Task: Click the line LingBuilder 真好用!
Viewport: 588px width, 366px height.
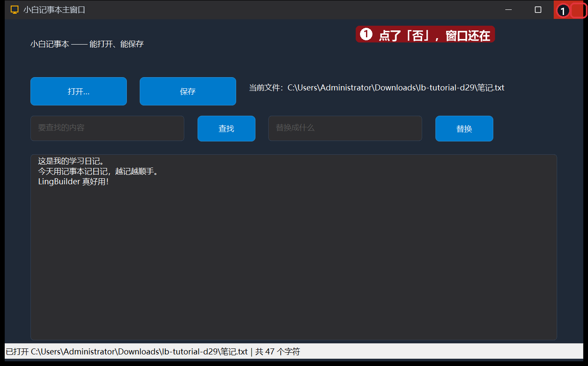Action: [x=73, y=182]
